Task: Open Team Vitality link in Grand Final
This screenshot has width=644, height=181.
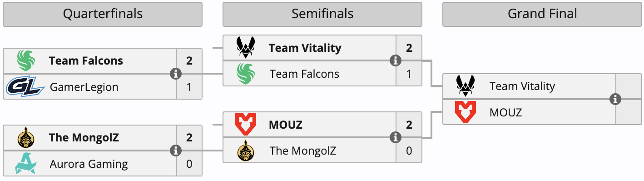Action: coord(522,86)
